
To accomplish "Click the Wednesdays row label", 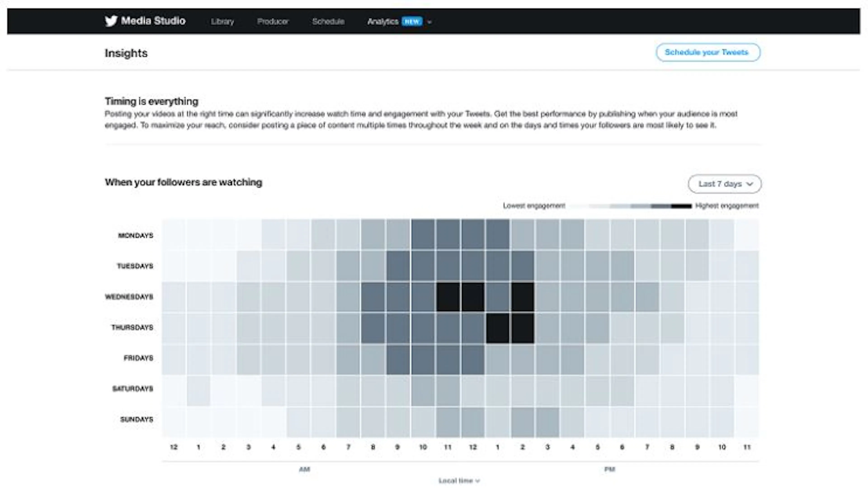I will (129, 297).
